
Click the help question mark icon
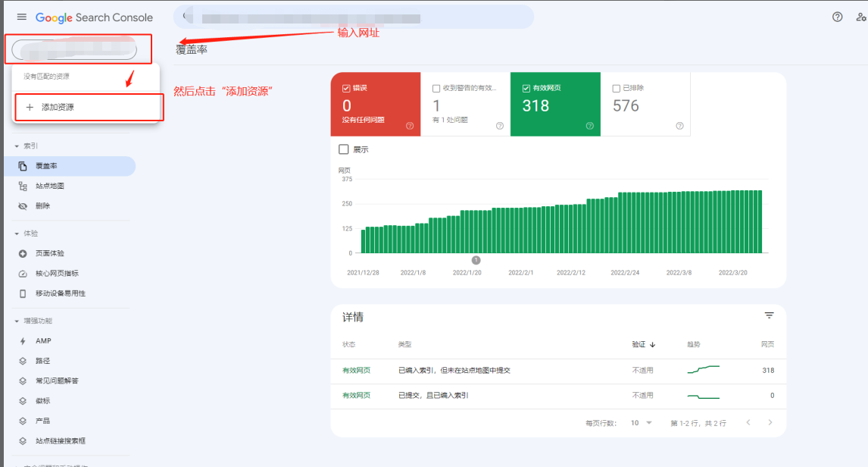(x=837, y=17)
